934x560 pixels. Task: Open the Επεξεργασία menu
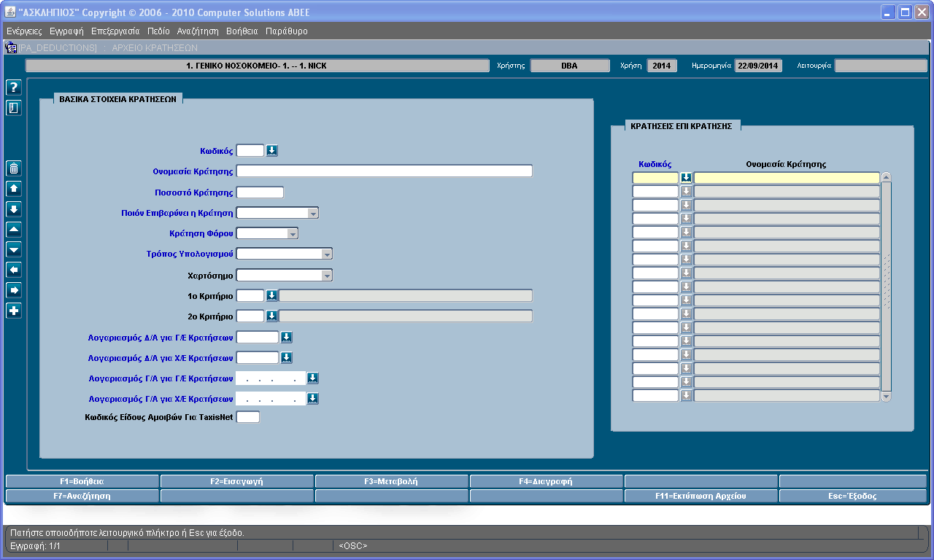pyautogui.click(x=115, y=31)
